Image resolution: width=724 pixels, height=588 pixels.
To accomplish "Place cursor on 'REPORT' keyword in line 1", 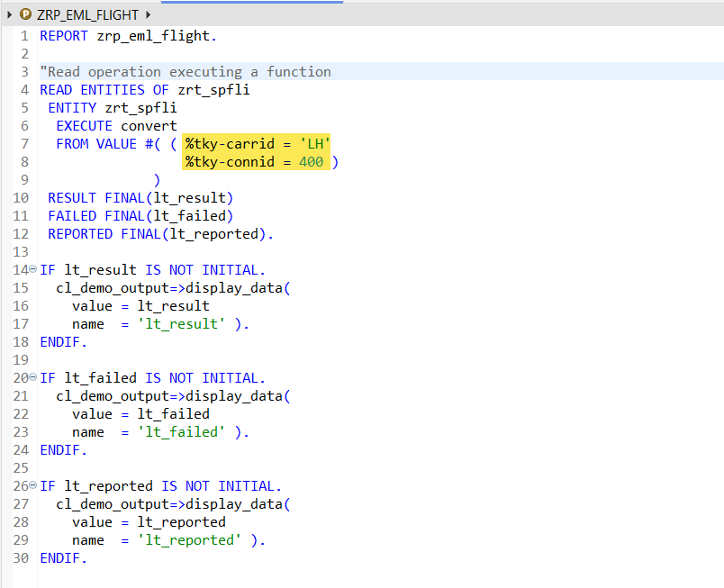I will click(64, 35).
